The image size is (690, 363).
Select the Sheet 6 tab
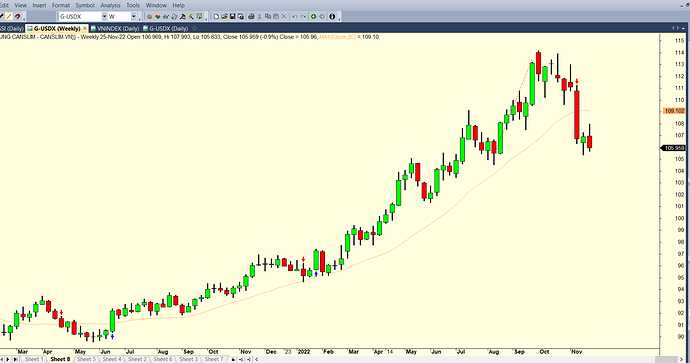coord(163,359)
